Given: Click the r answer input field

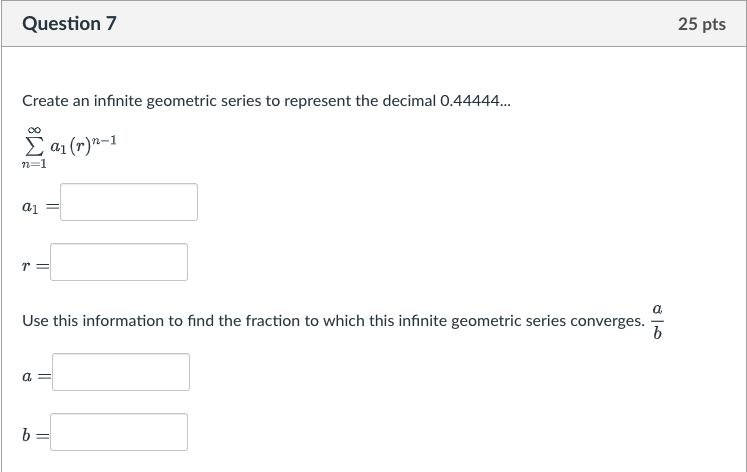Looking at the screenshot, I should (x=119, y=262).
